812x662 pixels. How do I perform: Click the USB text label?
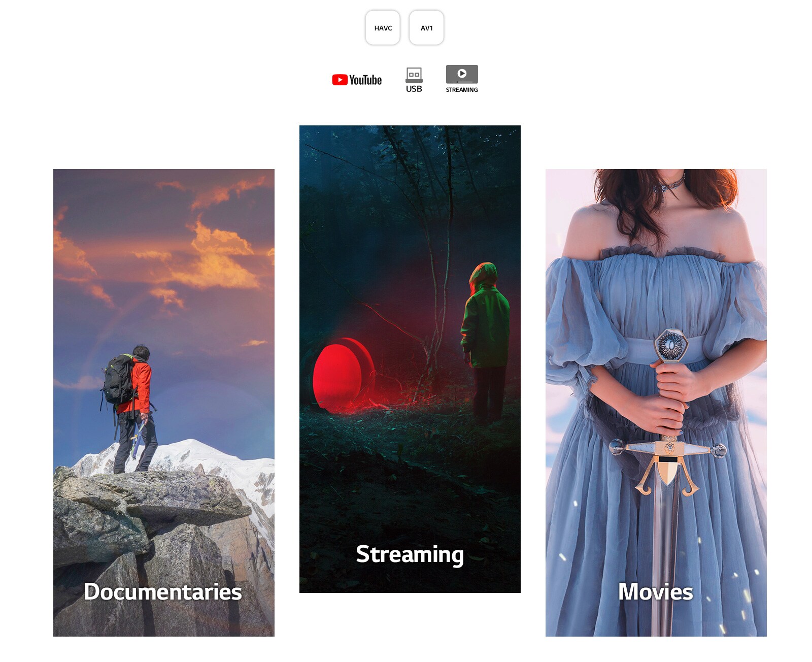click(x=414, y=89)
